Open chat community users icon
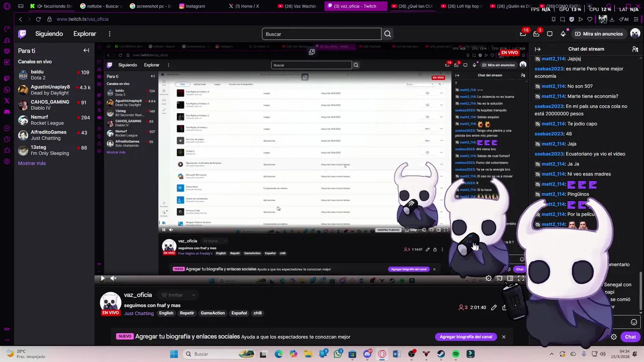644x362 pixels. point(635,49)
